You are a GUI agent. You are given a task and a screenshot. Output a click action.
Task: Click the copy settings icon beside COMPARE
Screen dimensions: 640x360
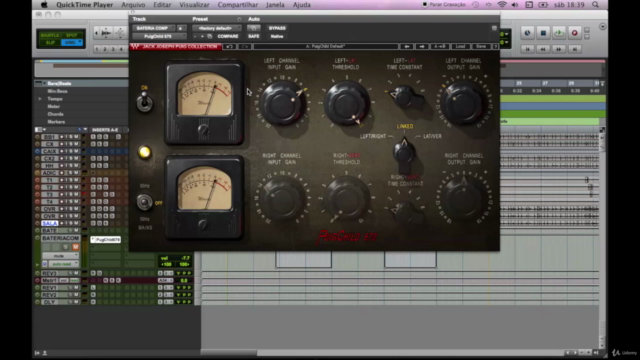pyautogui.click(x=209, y=36)
